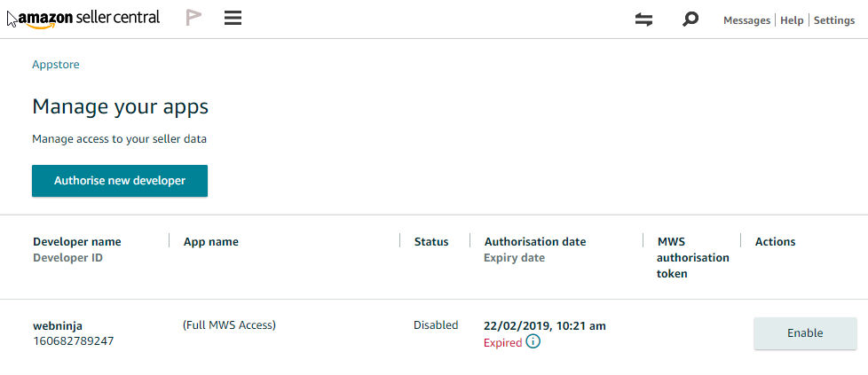Open the hamburger navigation menu
Image resolution: width=868 pixels, height=375 pixels.
pyautogui.click(x=233, y=18)
